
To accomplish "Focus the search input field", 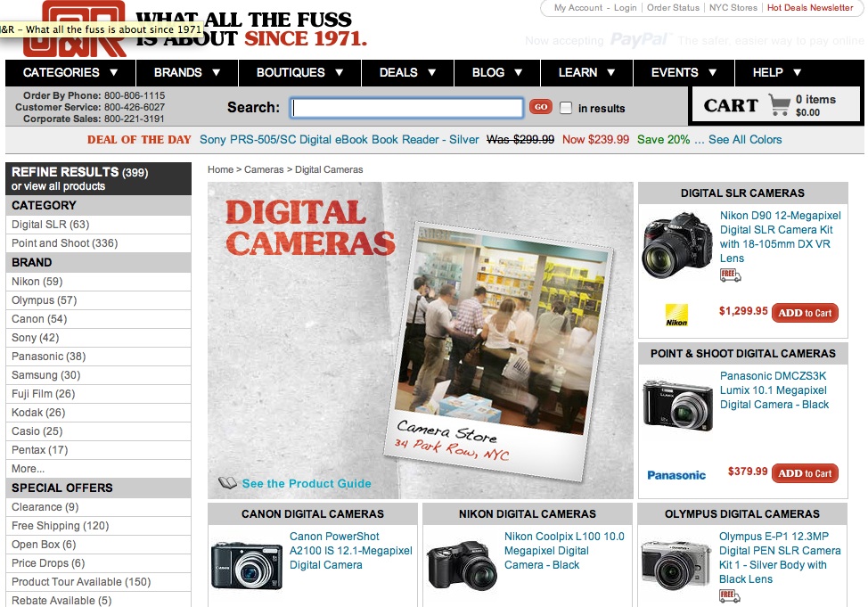I will coord(407,108).
